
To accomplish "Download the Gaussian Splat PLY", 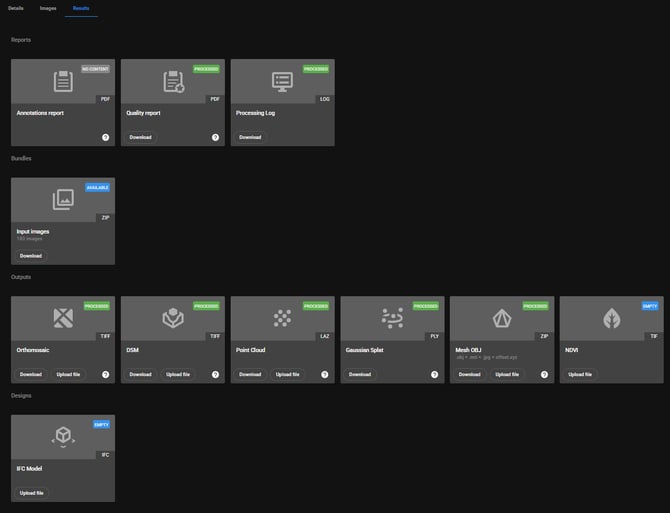I will point(360,374).
